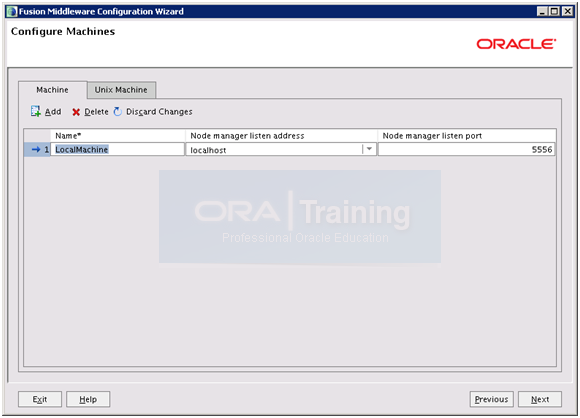Go back with the Previous button
This screenshot has height=418, width=580.
pyautogui.click(x=492, y=399)
